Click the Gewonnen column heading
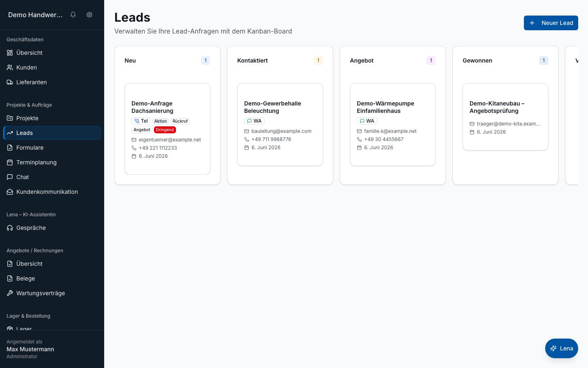The height and width of the screenshot is (368, 588). (477, 61)
